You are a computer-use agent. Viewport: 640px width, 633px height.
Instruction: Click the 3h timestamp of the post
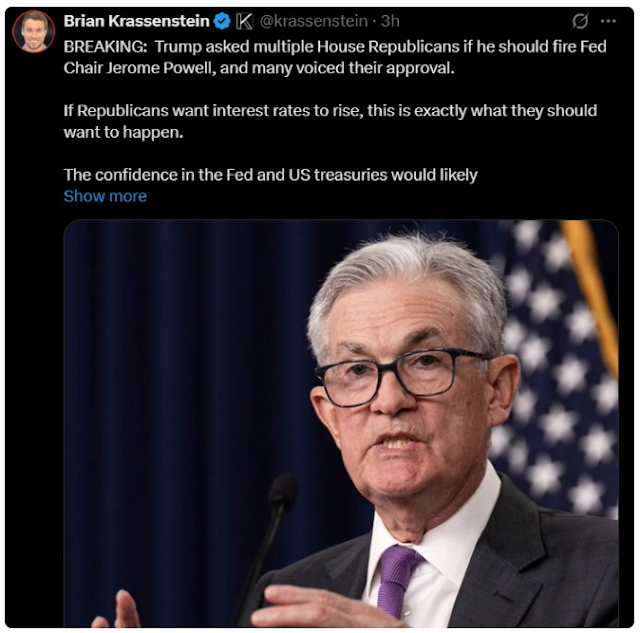(390, 21)
